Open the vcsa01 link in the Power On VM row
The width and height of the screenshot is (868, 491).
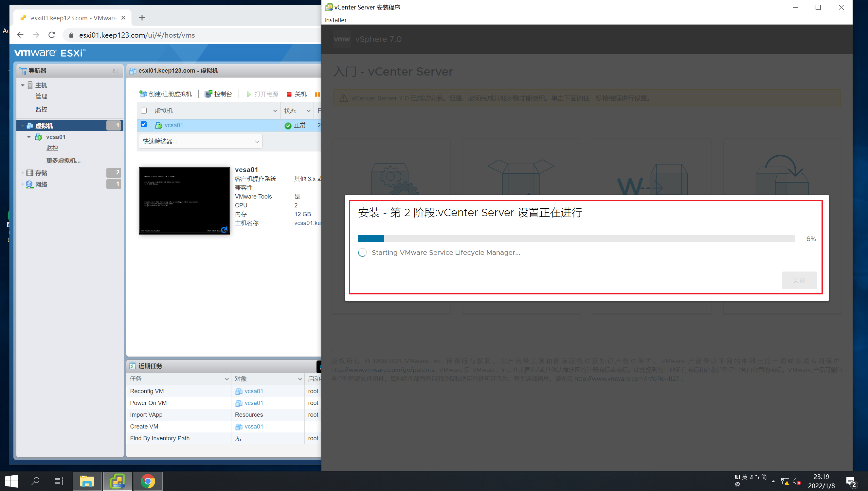(254, 403)
